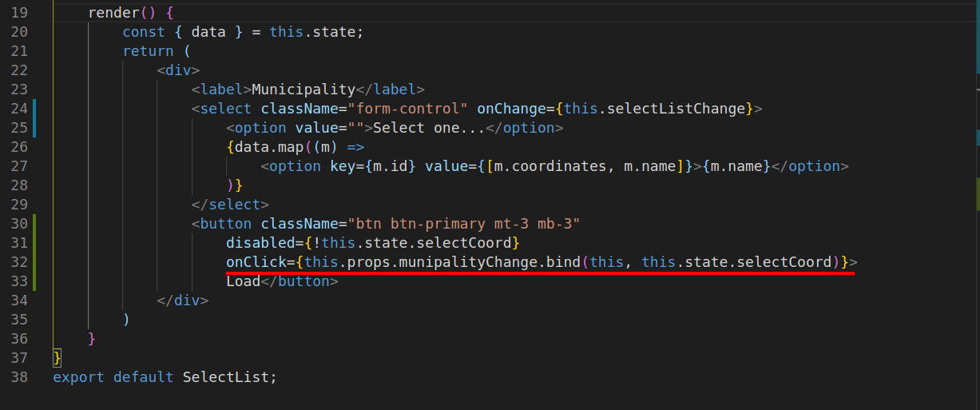Click the Load button text in code
Viewport: 980px width, 410px height.
(x=243, y=281)
